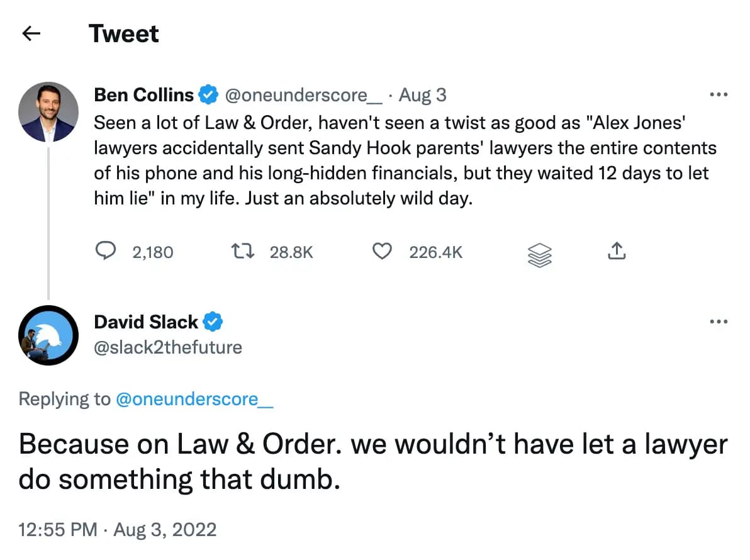
Task: Click the 2,180 replies count
Action: pos(154,252)
